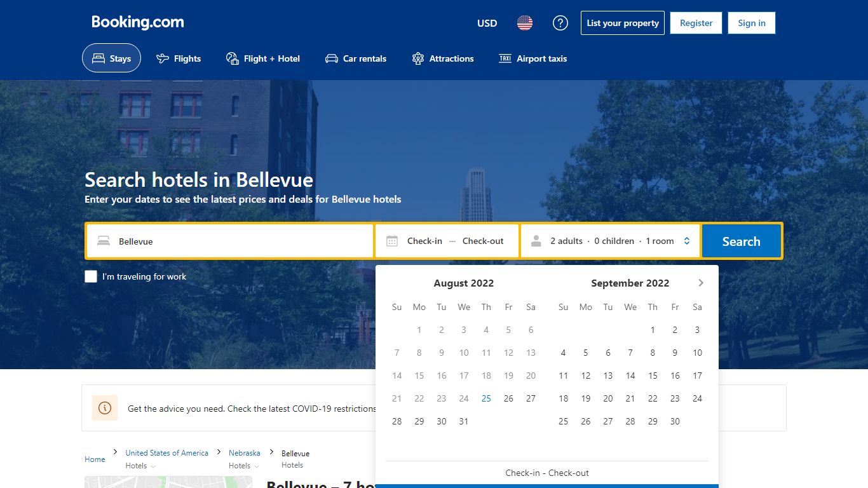Select September 5 in the calendar

(586, 353)
